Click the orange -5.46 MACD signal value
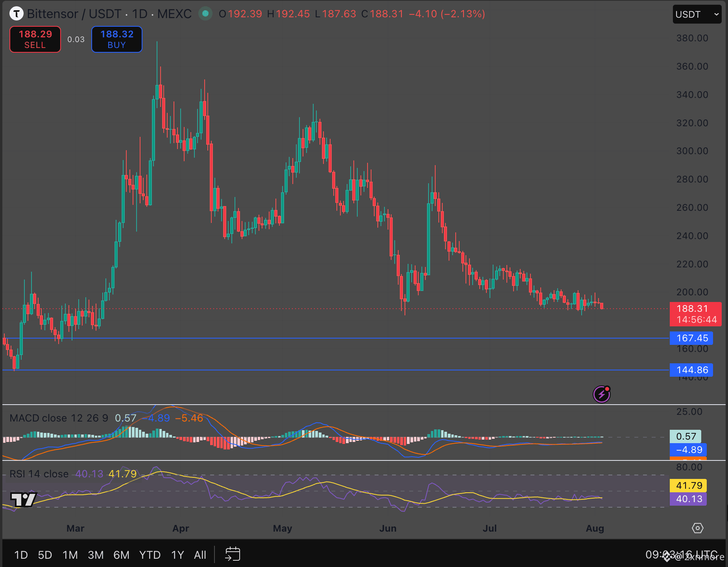728x567 pixels. pyautogui.click(x=189, y=418)
